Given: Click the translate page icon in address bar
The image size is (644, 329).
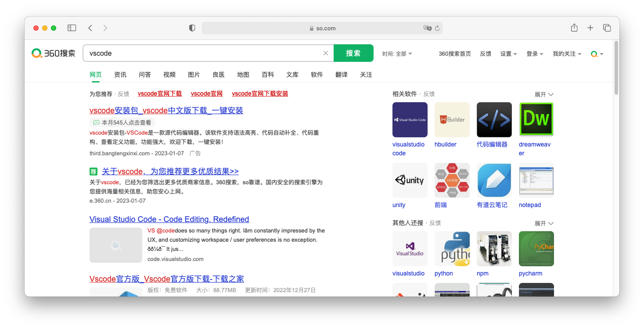Looking at the screenshot, I should click(427, 28).
